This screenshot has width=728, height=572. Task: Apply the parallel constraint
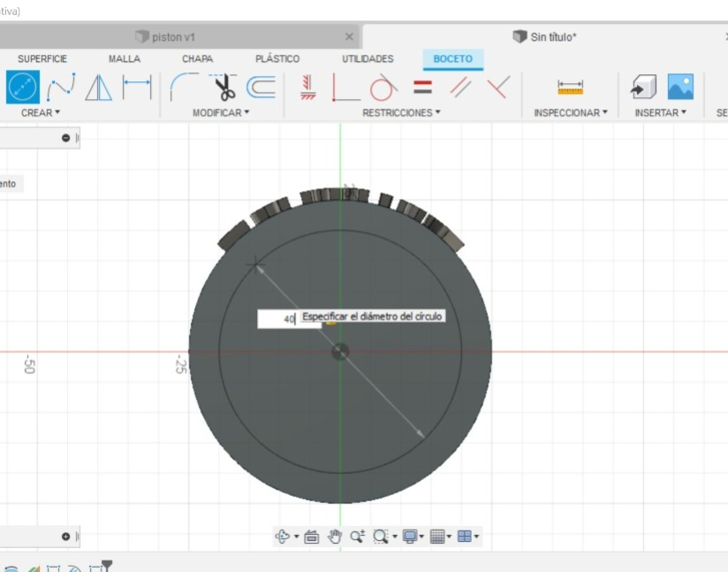[460, 88]
